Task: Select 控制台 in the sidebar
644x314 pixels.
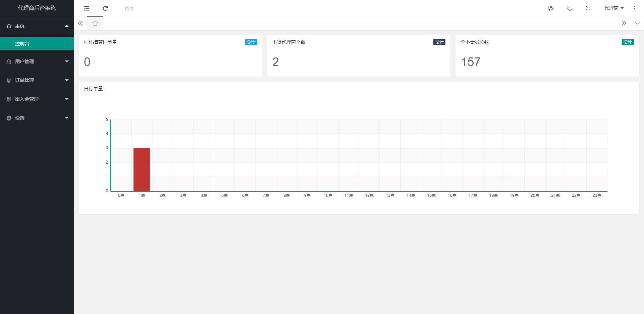Action: pyautogui.click(x=22, y=44)
